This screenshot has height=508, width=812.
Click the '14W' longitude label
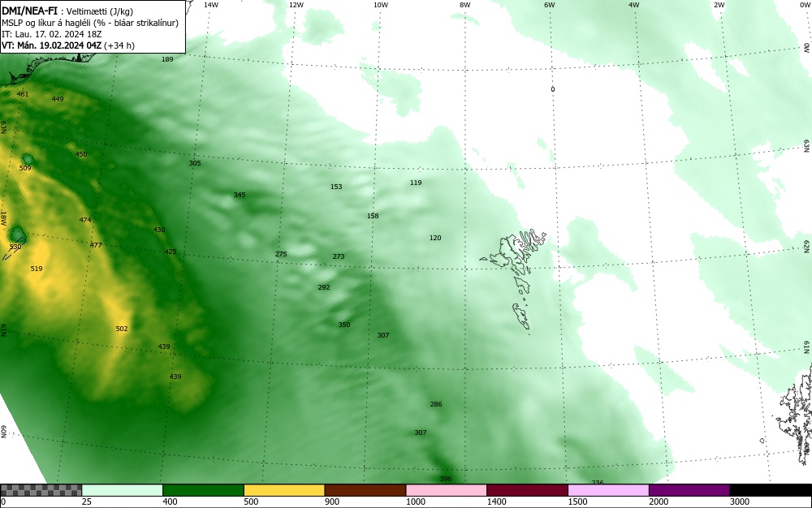[211, 5]
